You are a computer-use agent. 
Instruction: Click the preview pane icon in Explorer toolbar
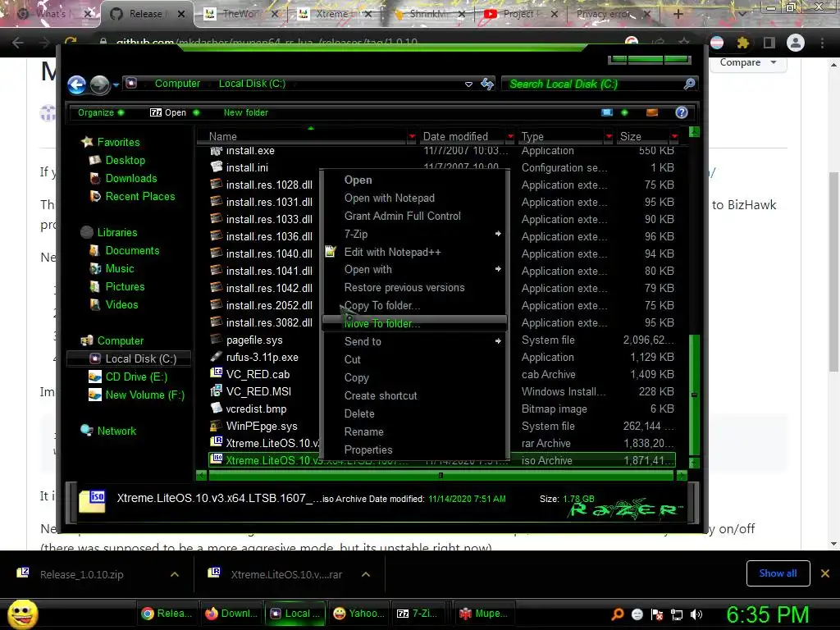point(652,112)
